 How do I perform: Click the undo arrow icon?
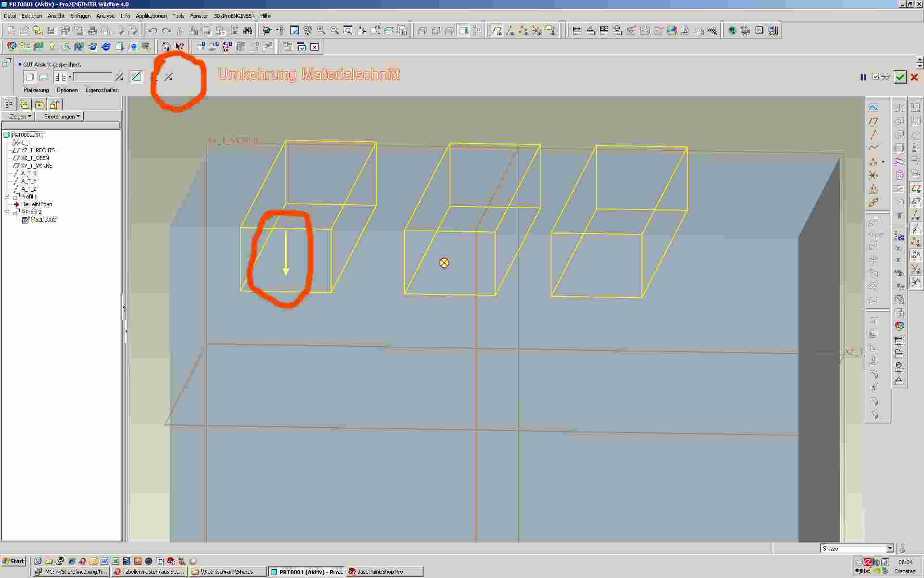pos(153,31)
